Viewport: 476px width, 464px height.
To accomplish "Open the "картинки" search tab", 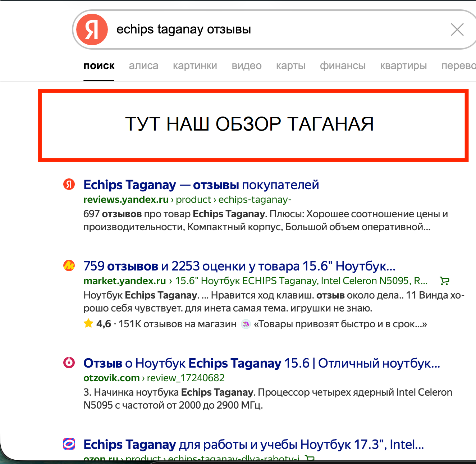I will point(195,66).
